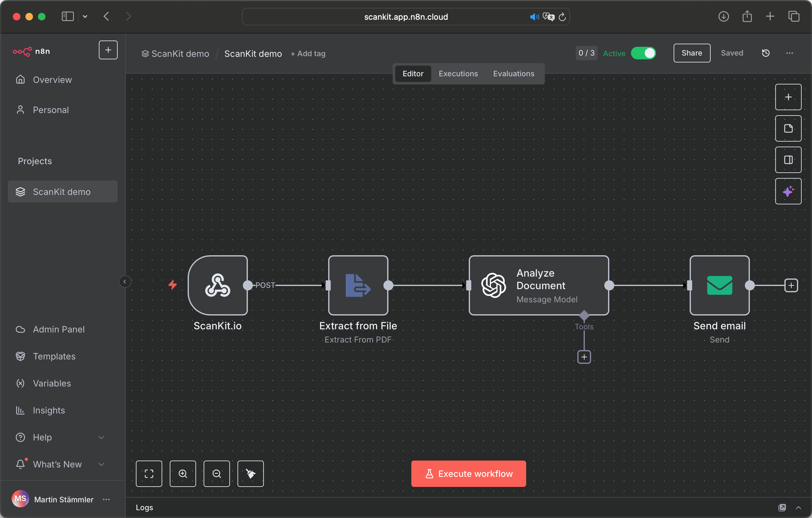Open the workflow more actions menu

pos(789,53)
